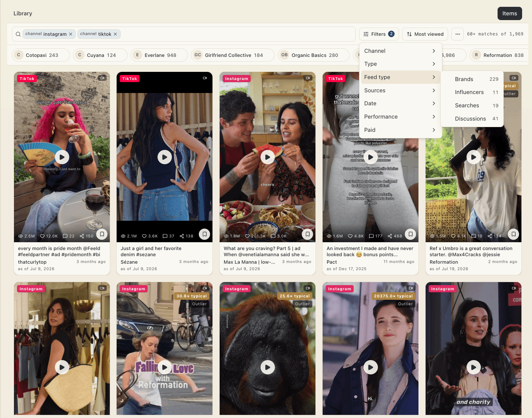Click the search magnifier icon
532x418 pixels.
pos(18,34)
